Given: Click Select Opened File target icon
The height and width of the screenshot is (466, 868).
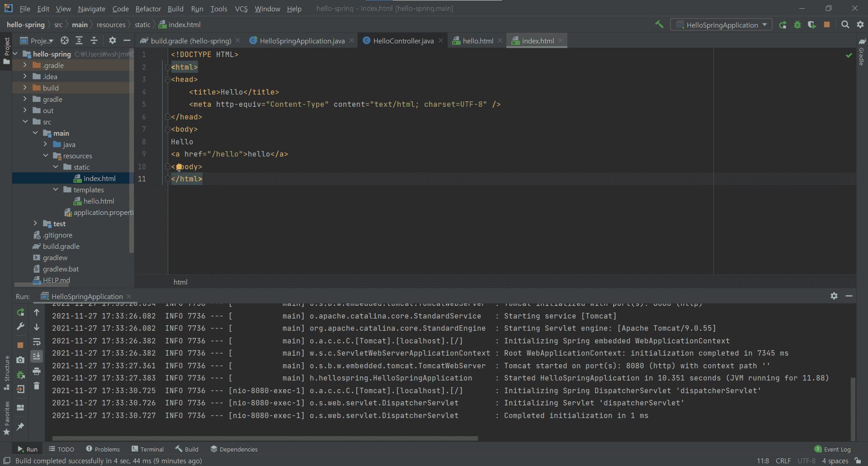Looking at the screenshot, I should (x=65, y=41).
